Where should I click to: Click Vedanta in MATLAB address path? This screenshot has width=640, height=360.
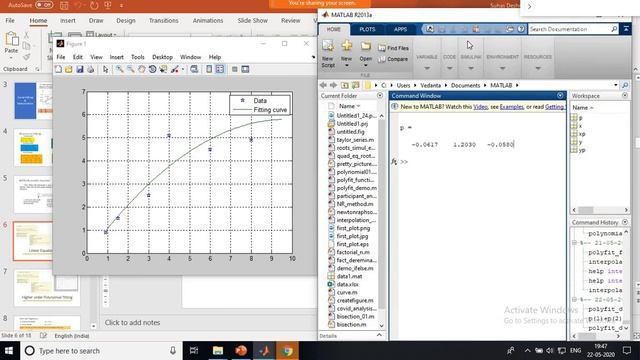[x=430, y=85]
